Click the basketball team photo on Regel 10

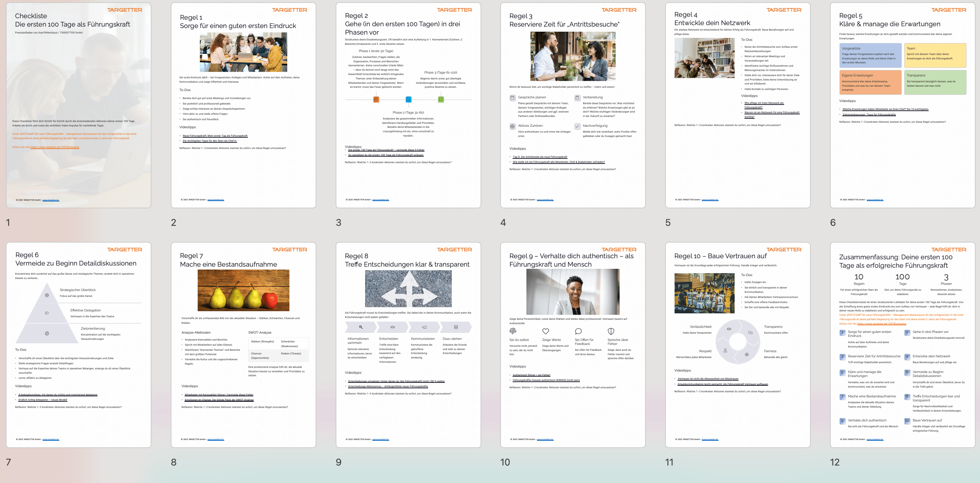tap(704, 293)
